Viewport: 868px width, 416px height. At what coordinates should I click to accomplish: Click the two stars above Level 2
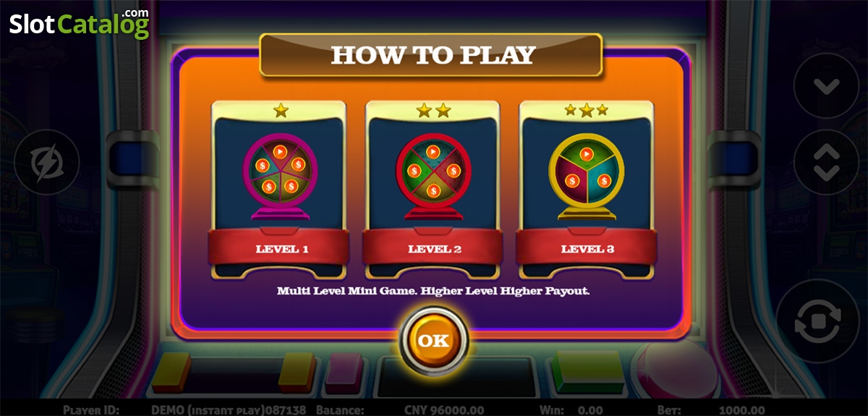click(433, 111)
